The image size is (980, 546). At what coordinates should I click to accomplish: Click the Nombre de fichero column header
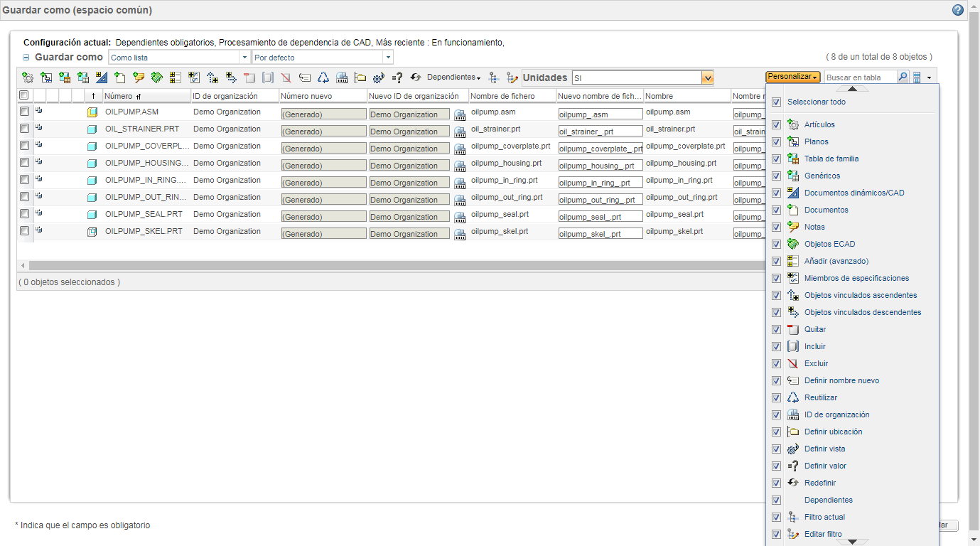point(512,96)
